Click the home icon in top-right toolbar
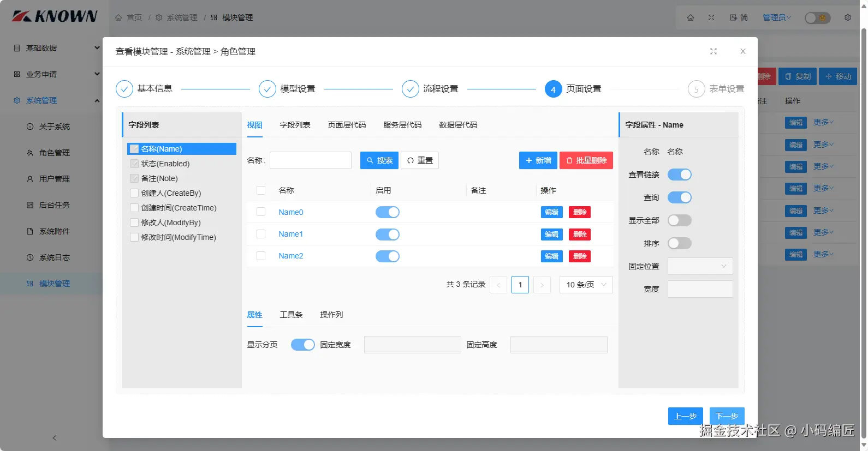This screenshot has width=868, height=451. point(691,17)
